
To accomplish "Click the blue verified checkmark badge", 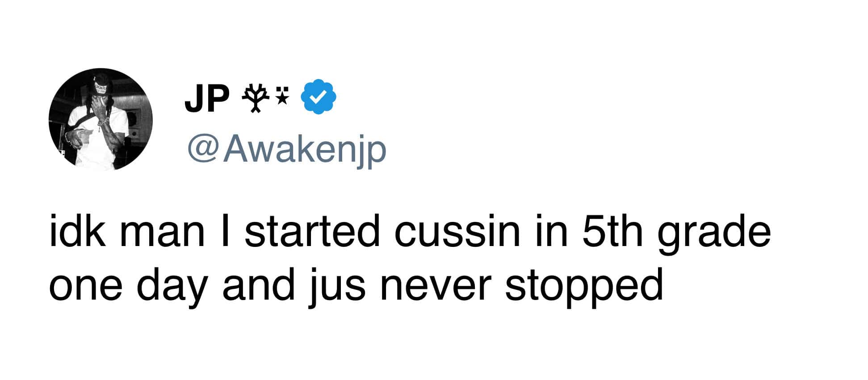I will (x=320, y=97).
